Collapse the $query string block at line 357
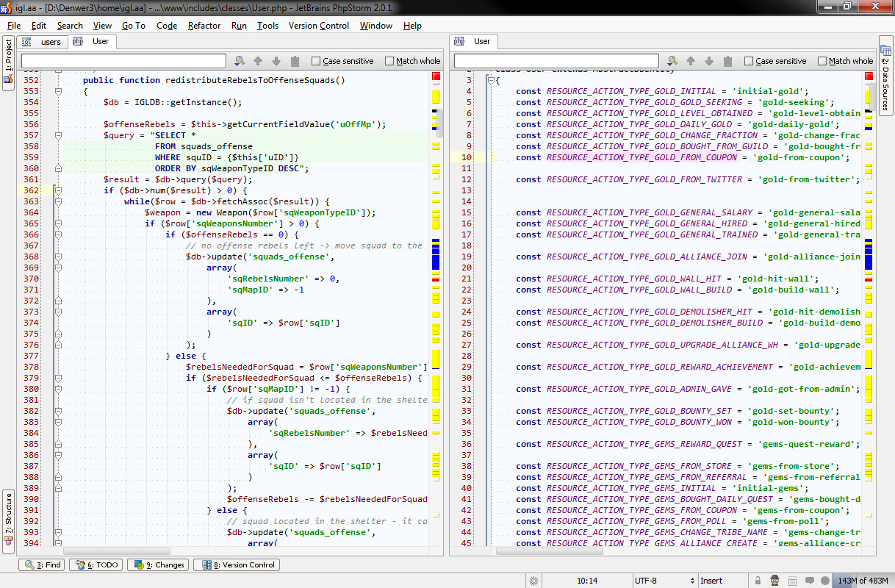 coord(58,135)
